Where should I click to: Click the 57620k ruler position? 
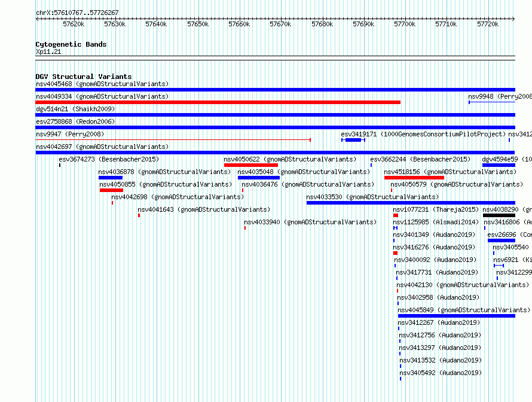pos(74,24)
